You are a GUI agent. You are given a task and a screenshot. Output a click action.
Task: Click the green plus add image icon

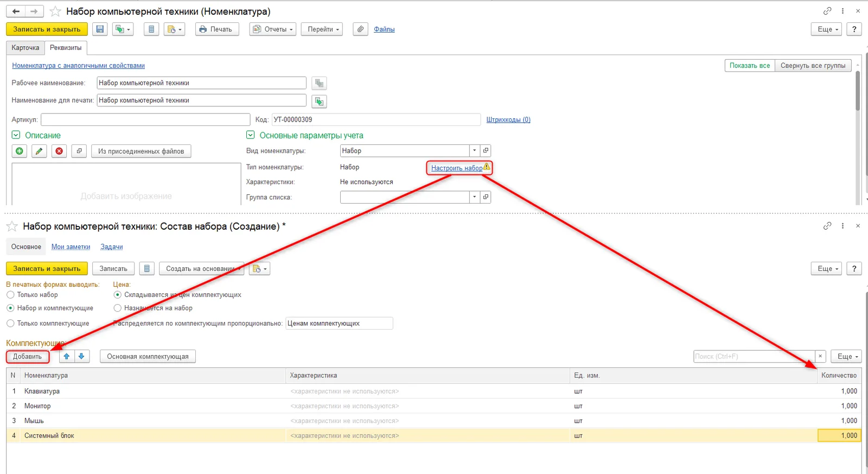point(20,151)
